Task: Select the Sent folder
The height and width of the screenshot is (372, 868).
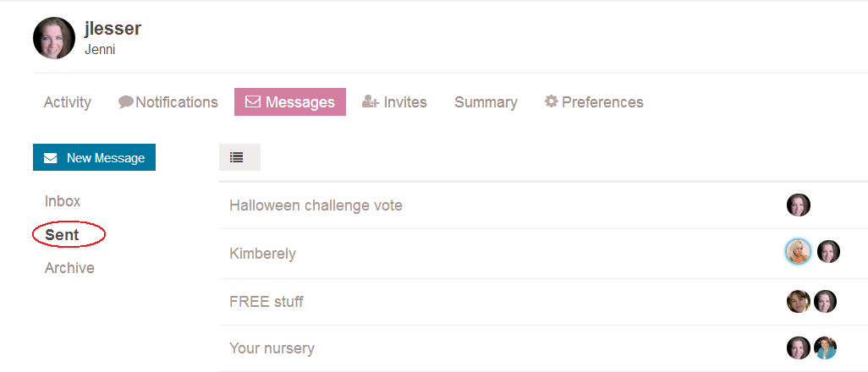Action: [62, 235]
